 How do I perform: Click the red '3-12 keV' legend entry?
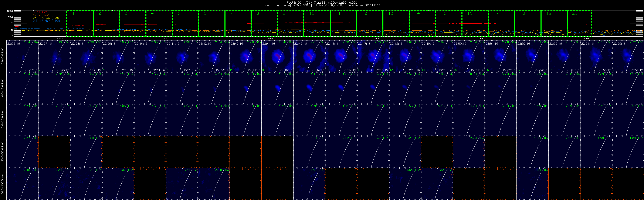pyautogui.click(x=40, y=12)
